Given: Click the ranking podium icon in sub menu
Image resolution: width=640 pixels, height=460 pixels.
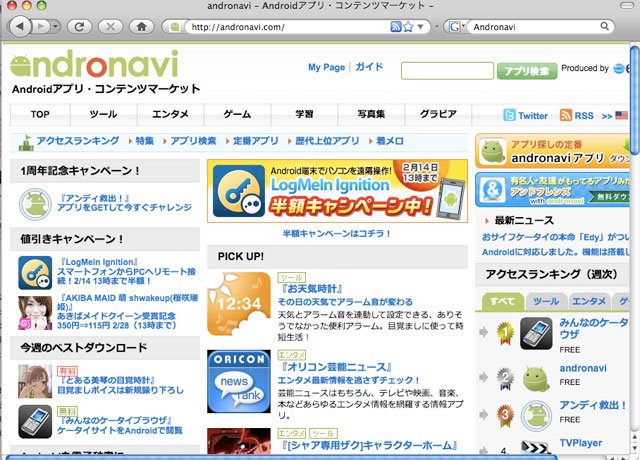Looking at the screenshot, I should pos(26,143).
